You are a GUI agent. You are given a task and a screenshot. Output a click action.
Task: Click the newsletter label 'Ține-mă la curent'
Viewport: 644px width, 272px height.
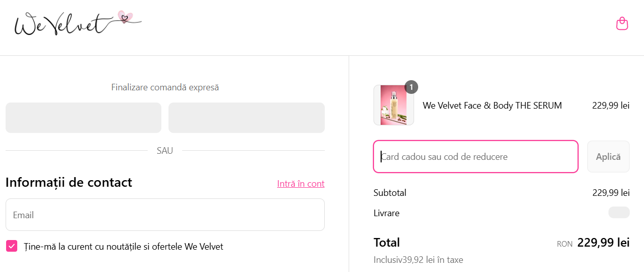point(123,247)
